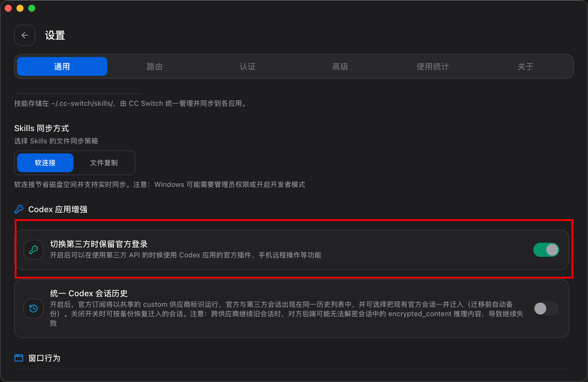Click the 选择 Skills 的文件同步策略 description

tap(56, 141)
